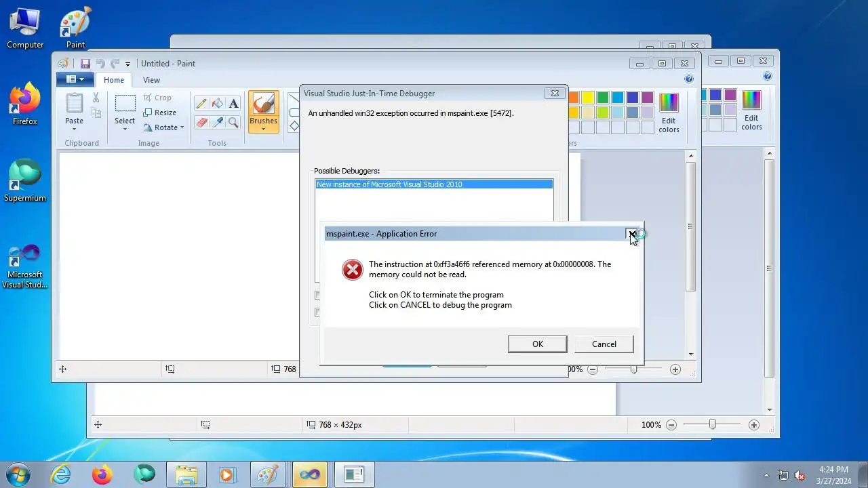868x488 pixels.
Task: Select the Color picker eyedropper tool
Action: [x=217, y=123]
